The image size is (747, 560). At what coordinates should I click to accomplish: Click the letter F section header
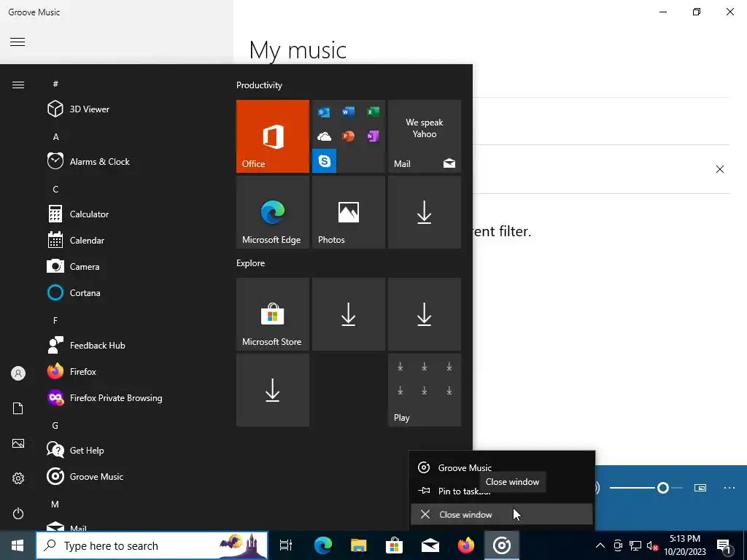[55, 321]
